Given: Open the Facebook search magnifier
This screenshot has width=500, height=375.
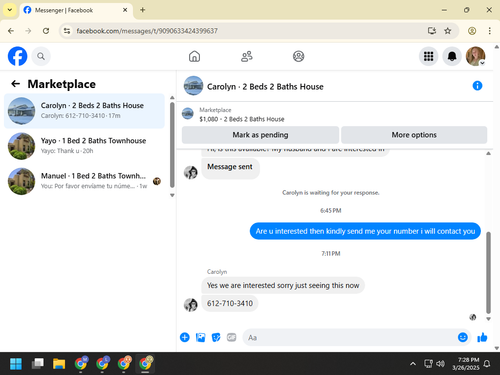Looking at the screenshot, I should click(41, 56).
